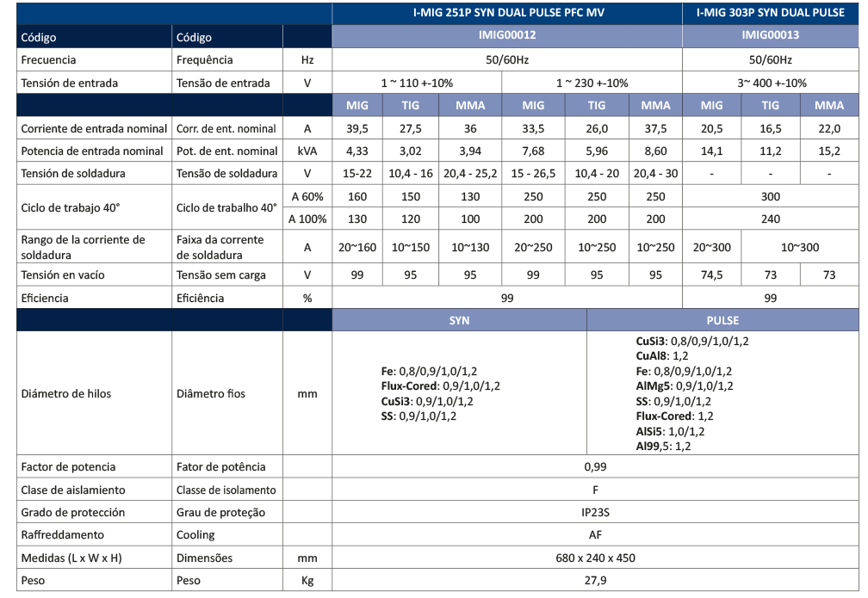Click the 'SYN' section header
Viewport: 868px width, 598px height.
(x=459, y=320)
